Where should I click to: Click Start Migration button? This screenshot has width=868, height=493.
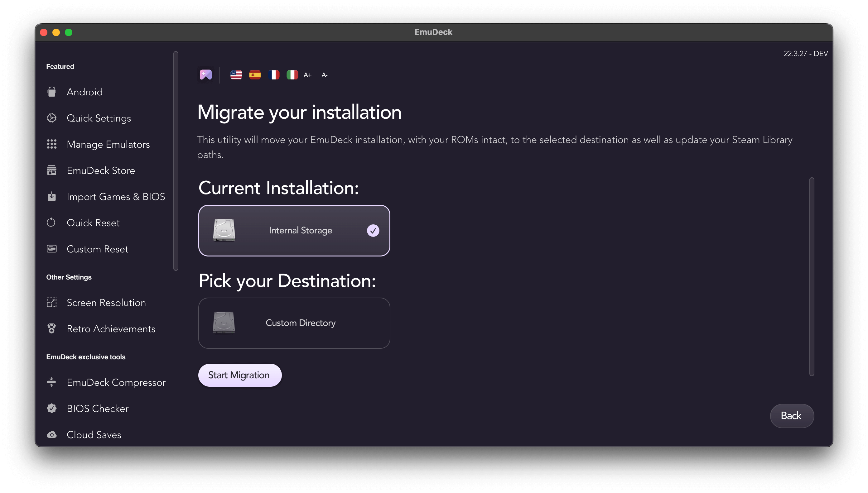(239, 374)
